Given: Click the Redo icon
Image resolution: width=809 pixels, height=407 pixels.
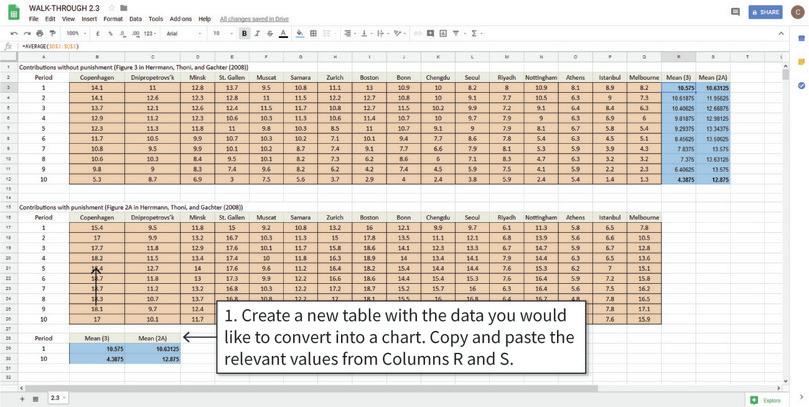Looking at the screenshot, I should coord(27,34).
